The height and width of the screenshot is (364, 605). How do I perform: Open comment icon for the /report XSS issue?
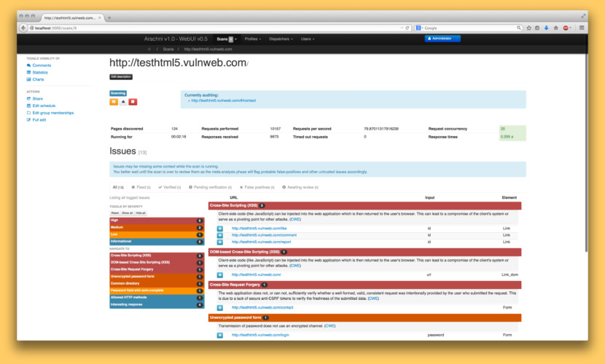(219, 242)
